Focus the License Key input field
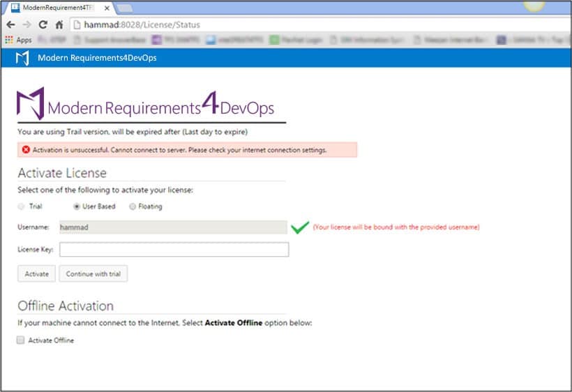Screen dimensions: 572x392 [174, 250]
